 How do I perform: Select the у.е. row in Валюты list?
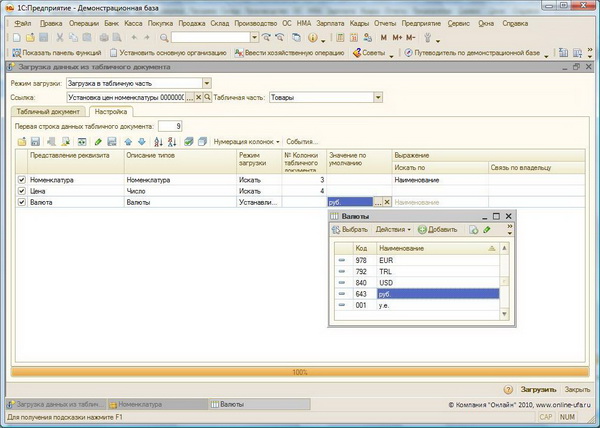point(417,305)
